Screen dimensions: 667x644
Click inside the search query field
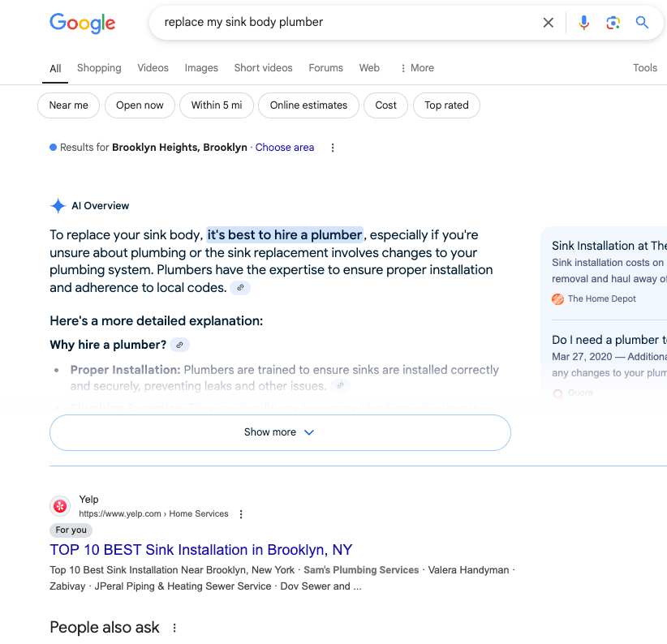341,23
